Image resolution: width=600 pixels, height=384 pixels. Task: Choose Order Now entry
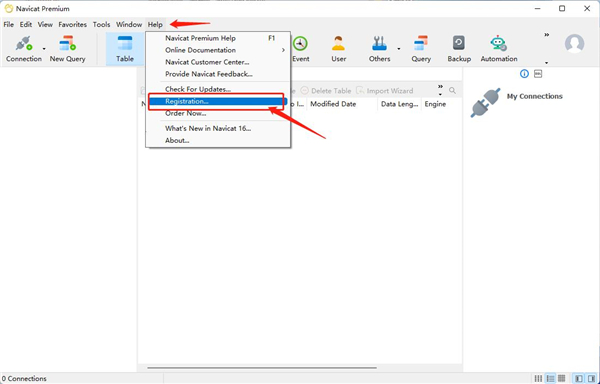point(218,113)
